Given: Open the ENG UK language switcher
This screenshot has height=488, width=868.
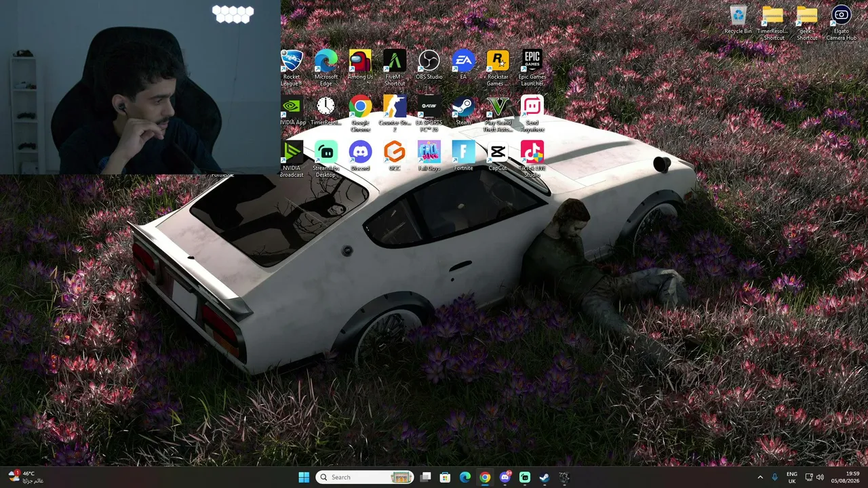Looking at the screenshot, I should [x=792, y=477].
